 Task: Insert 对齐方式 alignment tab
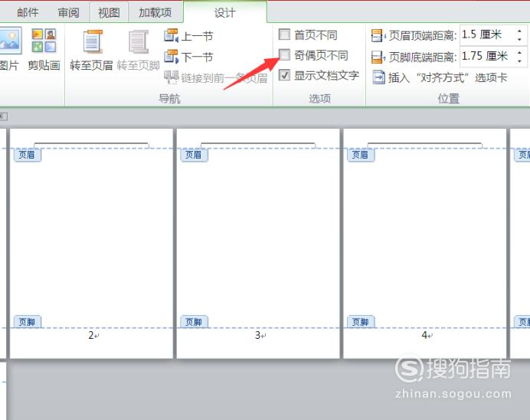[x=440, y=77]
